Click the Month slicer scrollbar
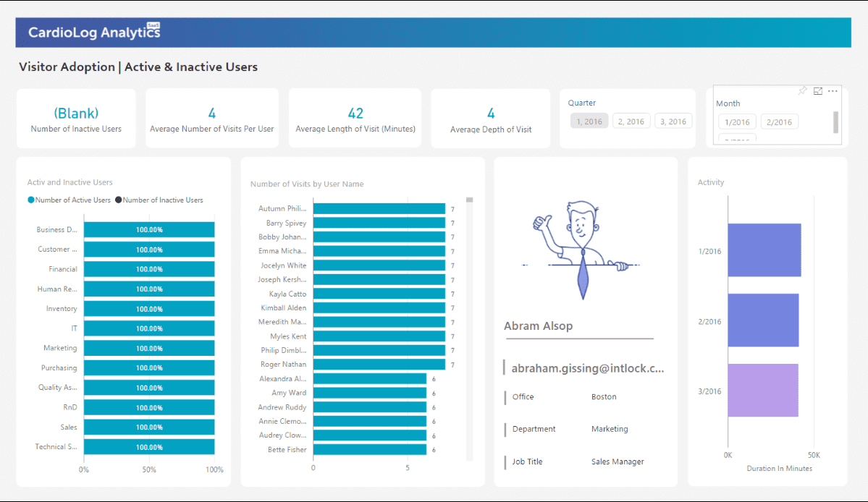 [x=836, y=122]
